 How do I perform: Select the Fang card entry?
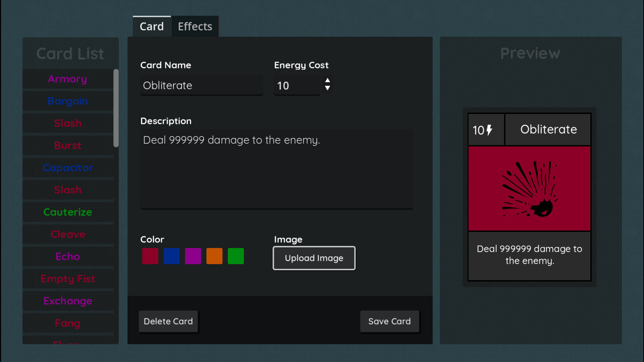[67, 323]
